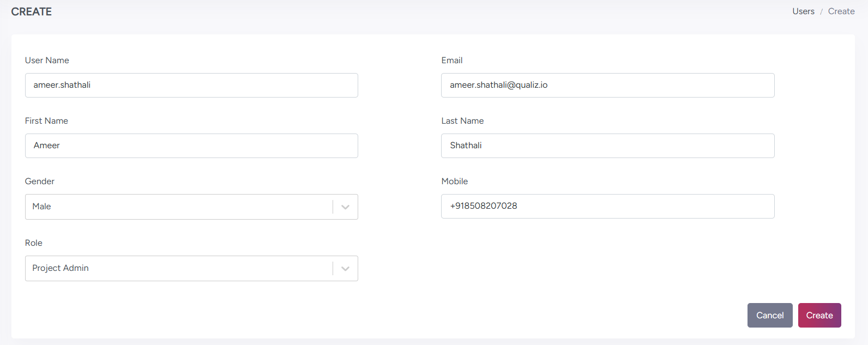The image size is (868, 345).
Task: Click the User Name input field
Action: 191,86
